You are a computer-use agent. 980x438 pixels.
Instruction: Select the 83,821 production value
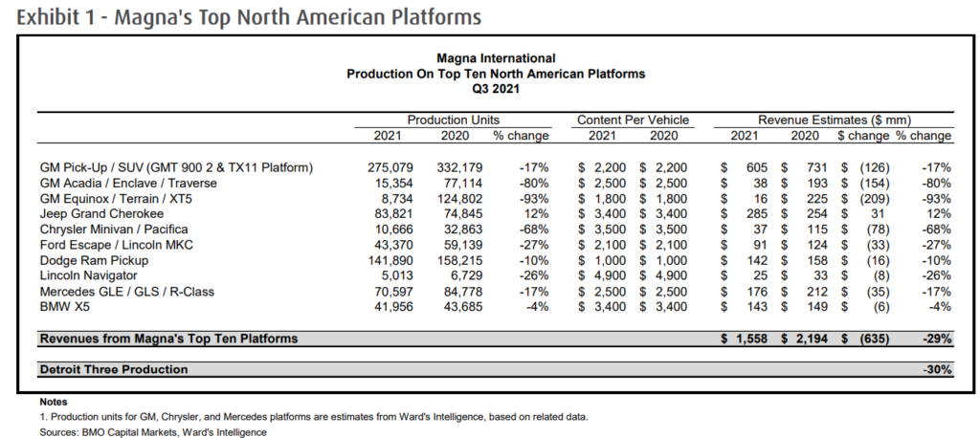(393, 214)
